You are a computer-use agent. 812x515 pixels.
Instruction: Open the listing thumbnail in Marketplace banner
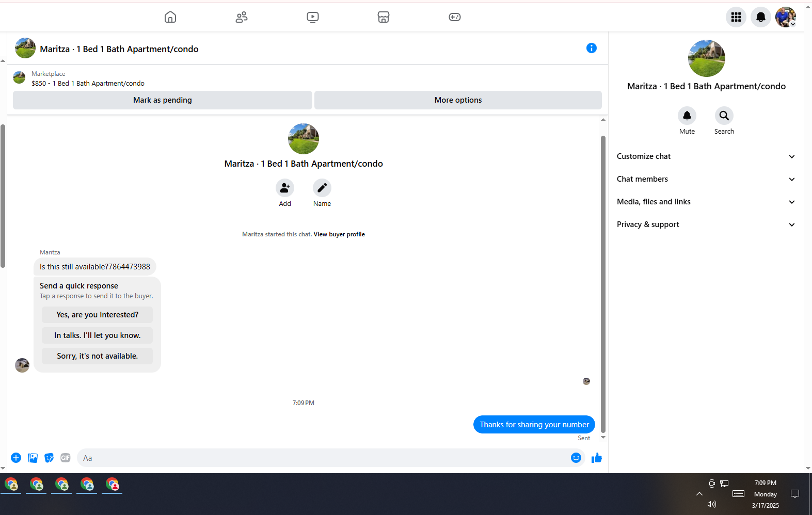[x=19, y=77]
